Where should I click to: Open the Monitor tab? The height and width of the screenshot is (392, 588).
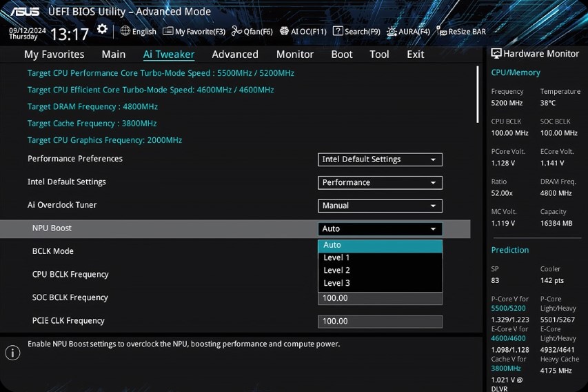click(295, 55)
